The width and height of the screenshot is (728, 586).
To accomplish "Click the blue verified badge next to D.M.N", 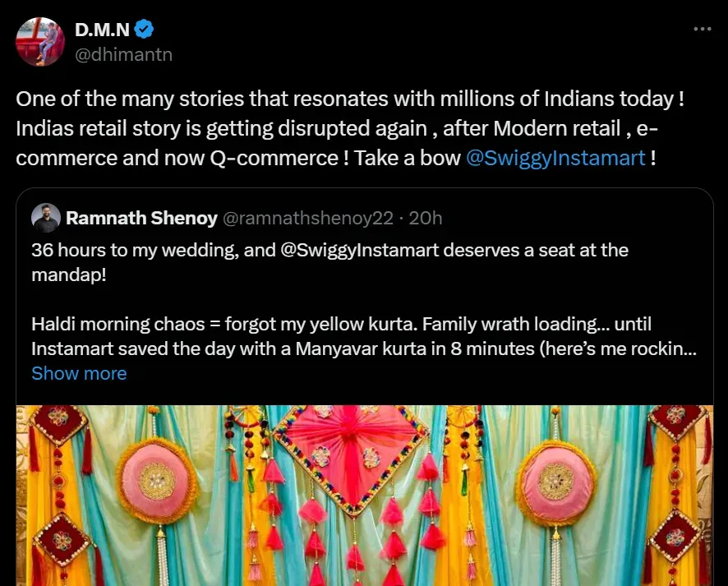I will coord(145,30).
